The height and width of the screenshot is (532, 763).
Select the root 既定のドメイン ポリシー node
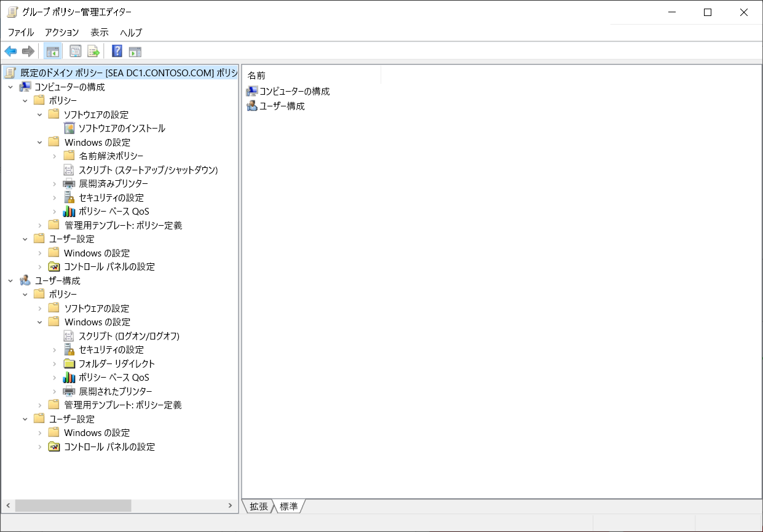pyautogui.click(x=128, y=73)
